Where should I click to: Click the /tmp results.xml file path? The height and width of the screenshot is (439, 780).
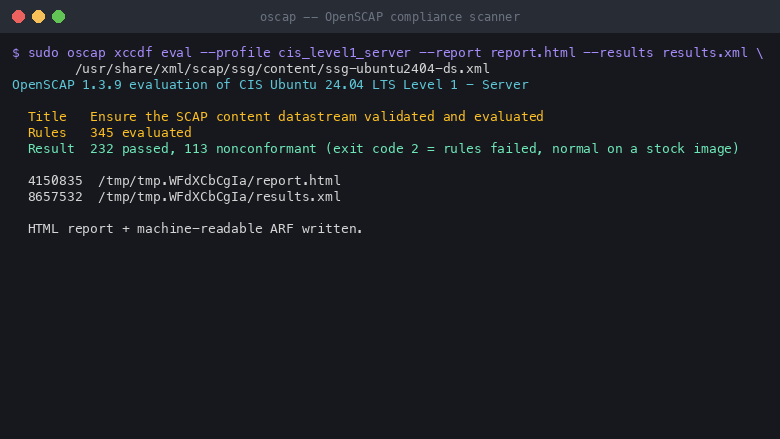[219, 196]
